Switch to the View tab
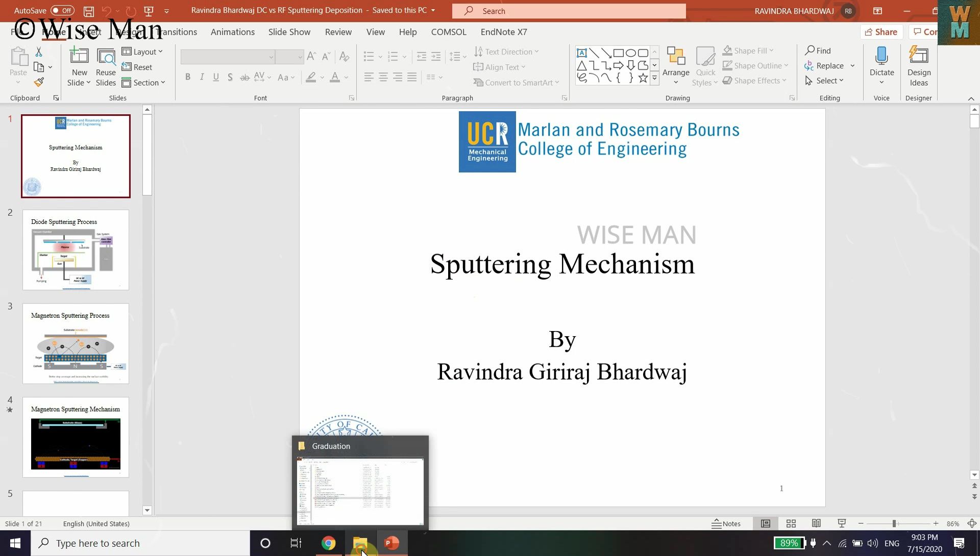Image resolution: width=980 pixels, height=556 pixels. tap(376, 32)
